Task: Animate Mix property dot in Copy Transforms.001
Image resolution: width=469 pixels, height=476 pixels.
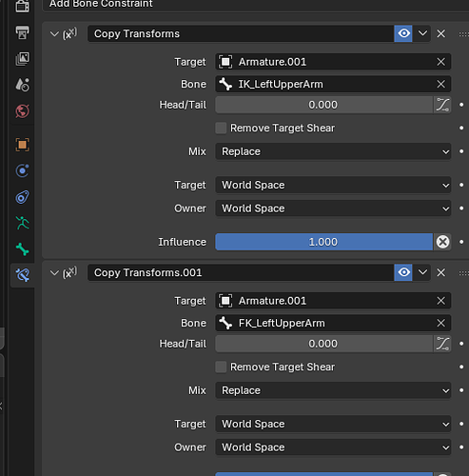Action: point(461,390)
